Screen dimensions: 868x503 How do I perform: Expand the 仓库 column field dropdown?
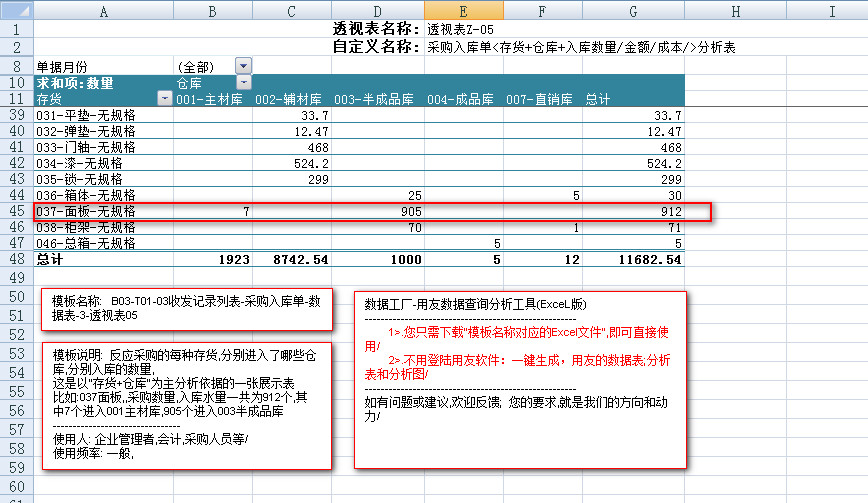(x=244, y=83)
